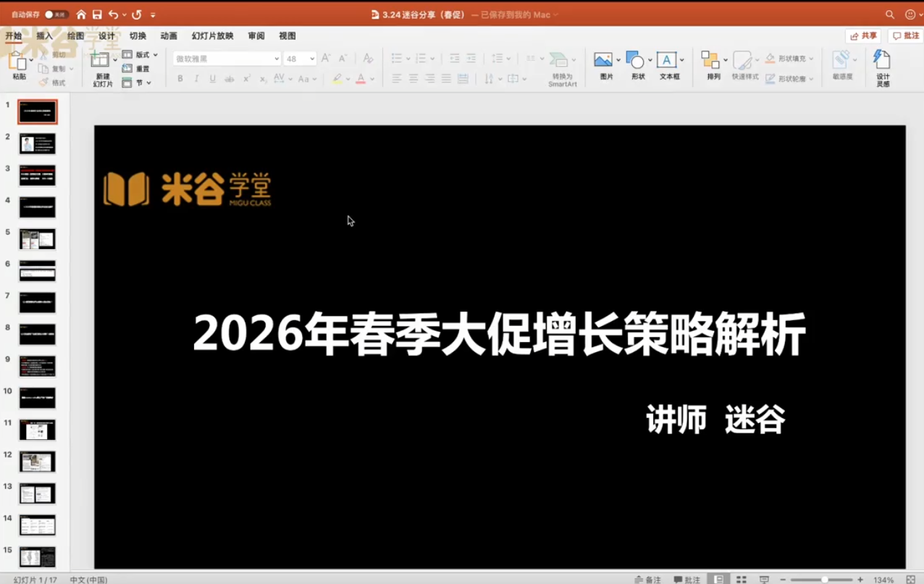Image resolution: width=924 pixels, height=584 pixels.
Task: Insert a text box with 文本框
Action: [667, 61]
